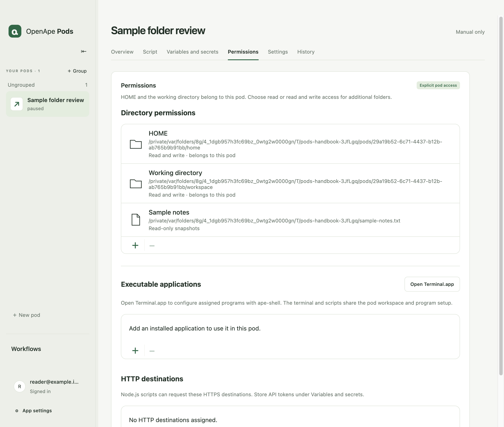
Task: Click the App settings gear icon
Action: tap(17, 411)
